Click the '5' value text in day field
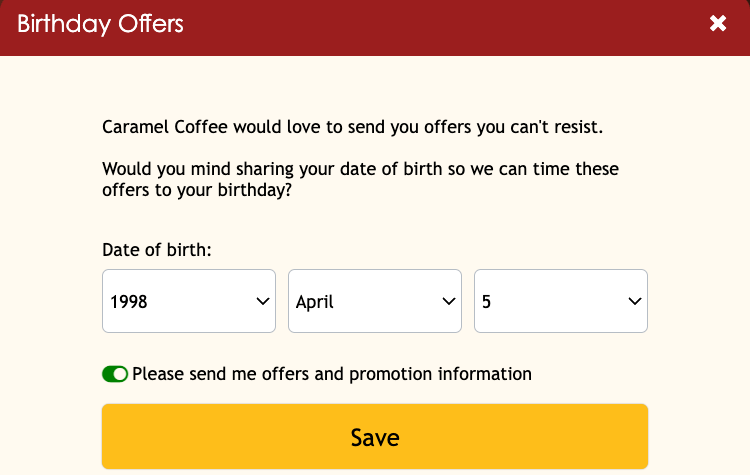The width and height of the screenshot is (750, 475). point(487,301)
